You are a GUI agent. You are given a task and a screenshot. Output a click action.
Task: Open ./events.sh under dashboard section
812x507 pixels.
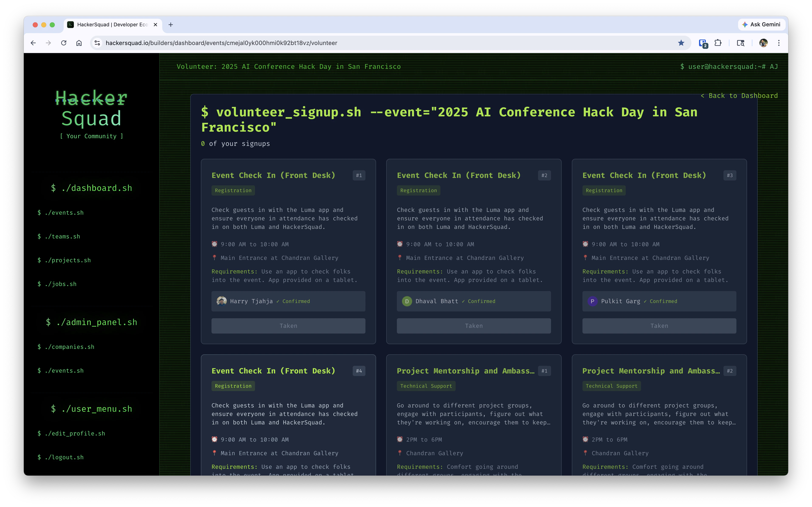pyautogui.click(x=61, y=213)
